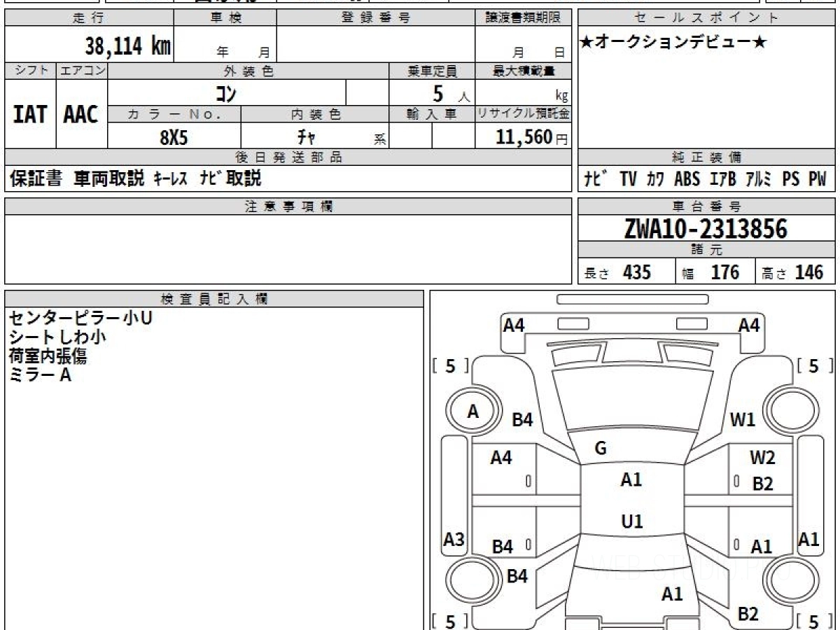Screen dimensions: 840x630
Task: Select the U1 mark on the roof
Action: click(632, 521)
